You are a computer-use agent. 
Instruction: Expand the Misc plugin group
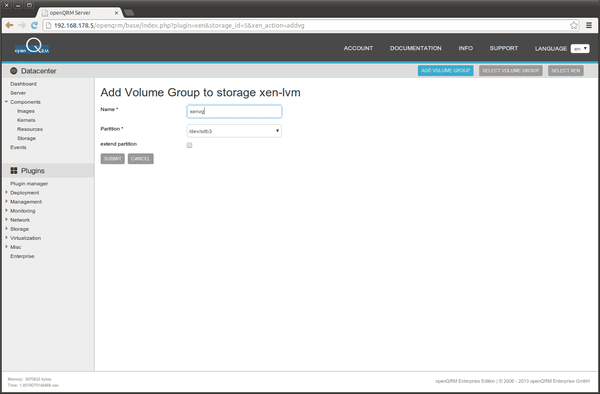point(6,247)
